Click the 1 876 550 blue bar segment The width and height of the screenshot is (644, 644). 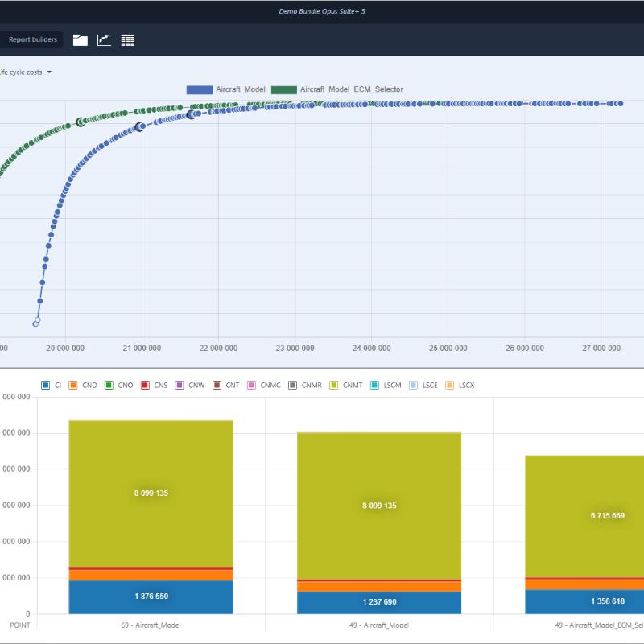151,597
